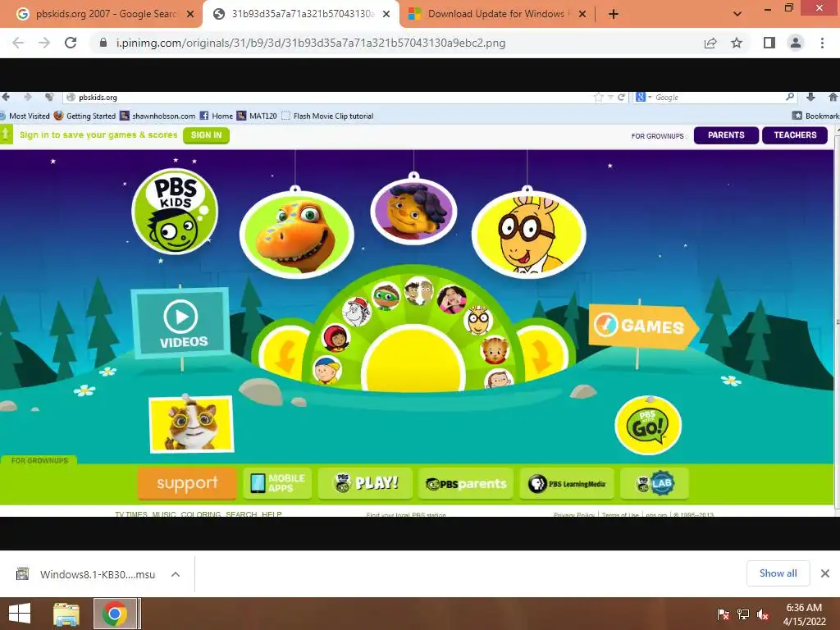Viewport: 840px width, 630px height.
Task: Open MOBILE APPS in the green footer
Action: pos(277,483)
